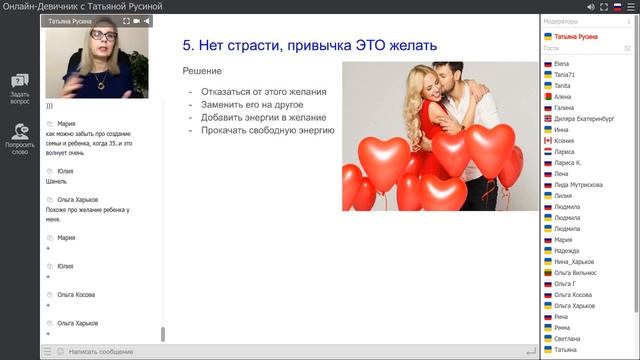Expand the presenter video to fullscreen
The image size is (640, 360).
pos(127,21)
